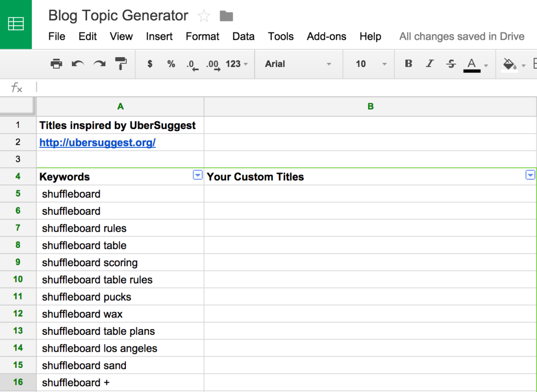Open the Edit menu

(88, 36)
